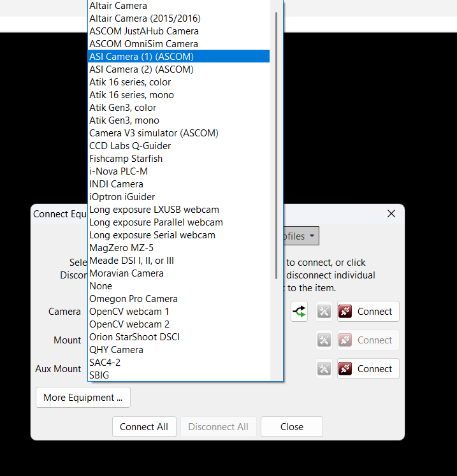The width and height of the screenshot is (457, 476).
Task: Choose Long exposure LXUSB webcam
Action: pos(178,210)
